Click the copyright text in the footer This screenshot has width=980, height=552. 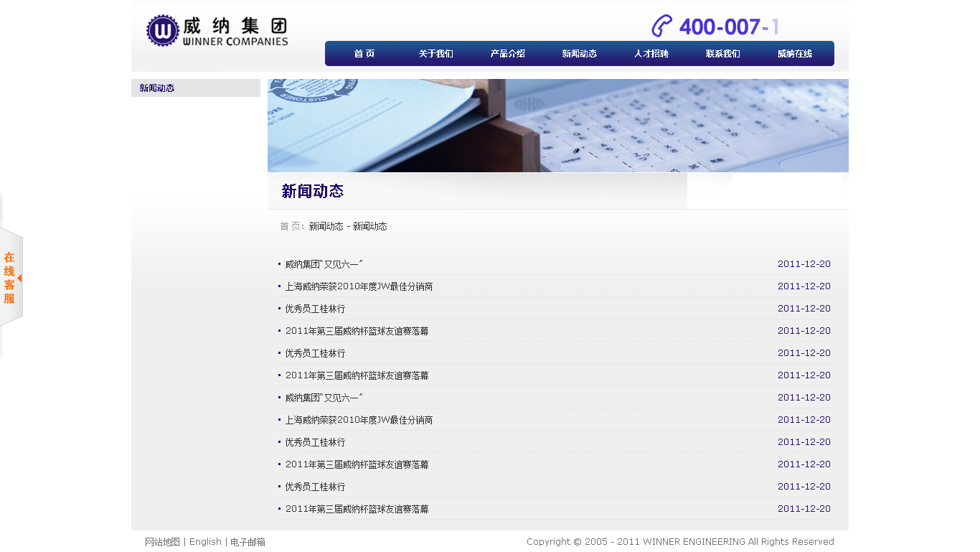click(679, 542)
